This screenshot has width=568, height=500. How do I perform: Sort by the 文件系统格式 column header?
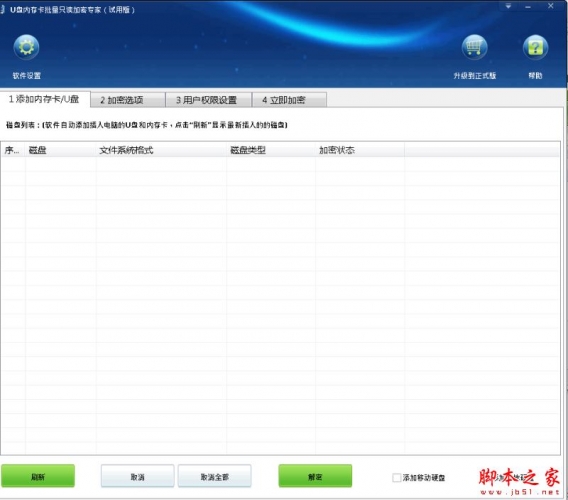[x=162, y=150]
